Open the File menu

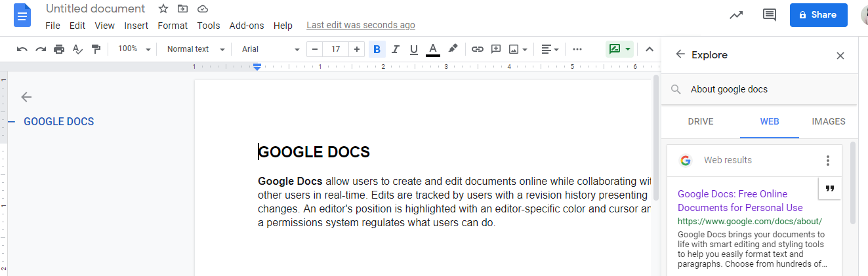[53, 26]
